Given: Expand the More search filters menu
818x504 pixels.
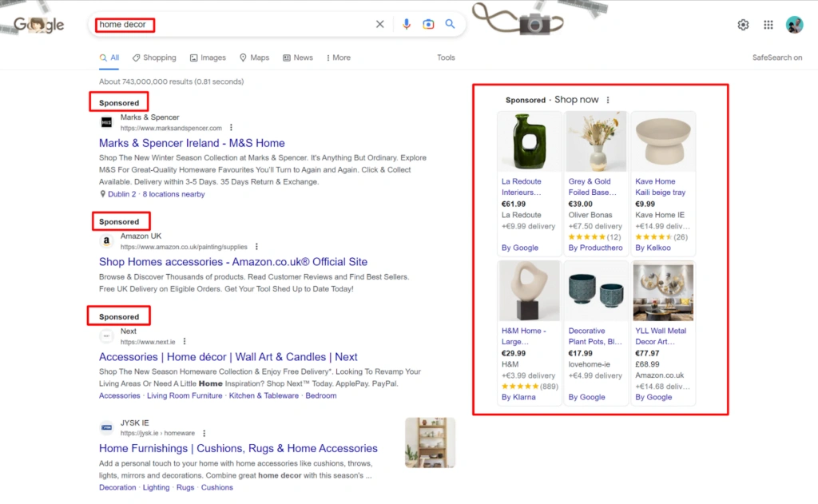Looking at the screenshot, I should [338, 58].
